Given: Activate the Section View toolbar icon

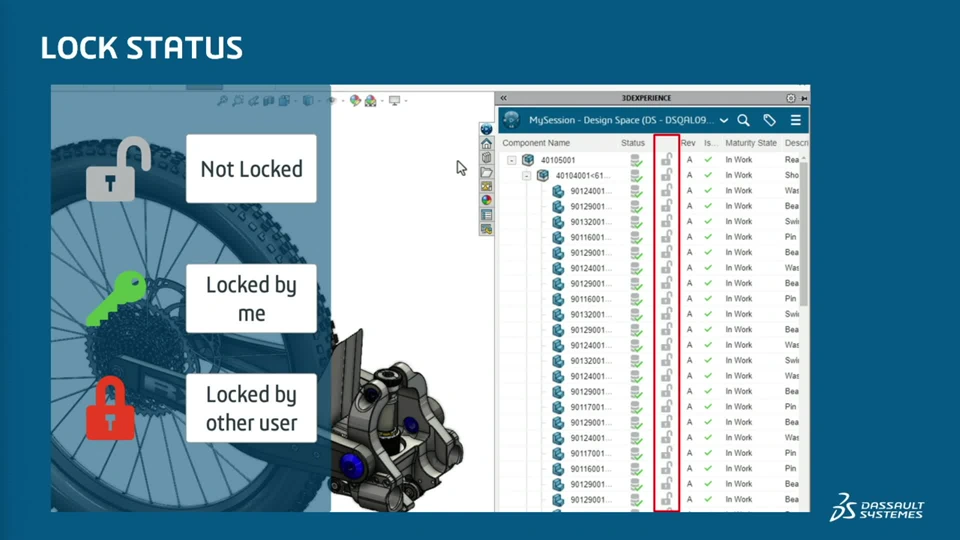Looking at the screenshot, I should coord(268,100).
